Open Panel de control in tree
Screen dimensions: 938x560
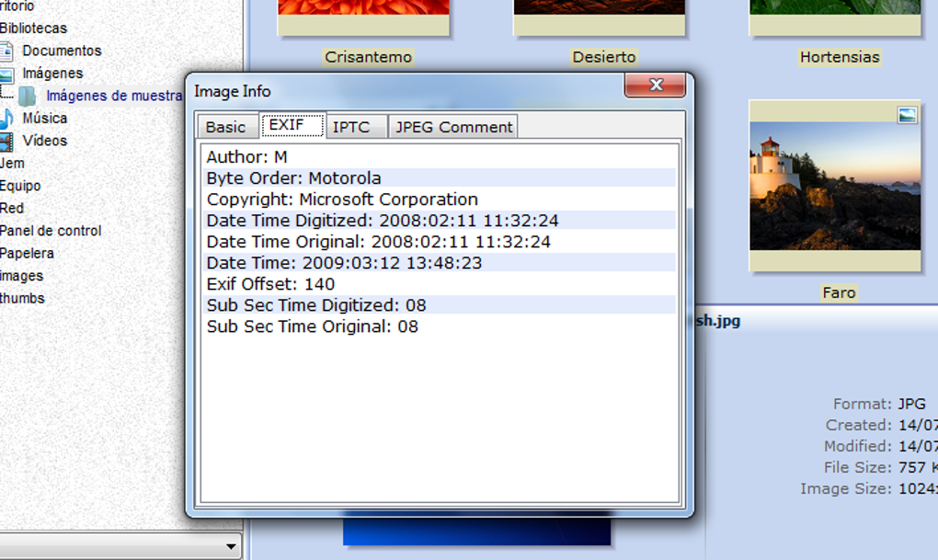(x=51, y=231)
